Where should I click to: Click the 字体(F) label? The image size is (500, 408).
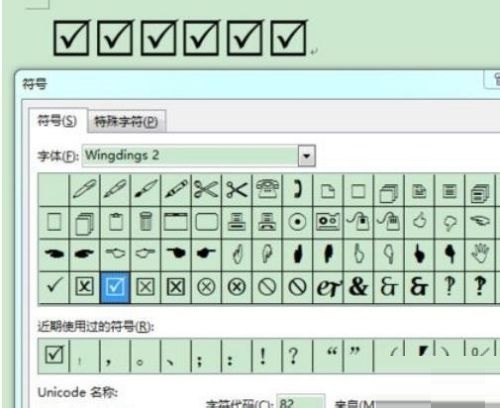click(58, 156)
